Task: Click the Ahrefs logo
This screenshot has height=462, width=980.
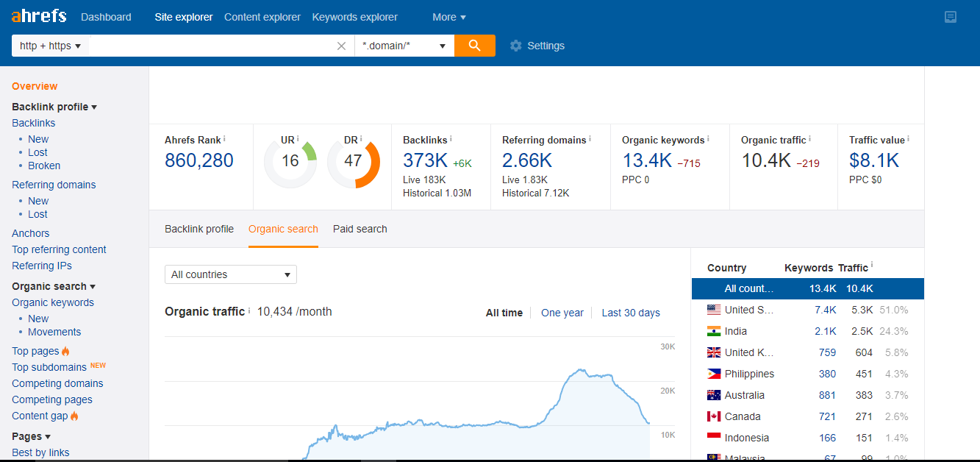Action: coord(39,16)
